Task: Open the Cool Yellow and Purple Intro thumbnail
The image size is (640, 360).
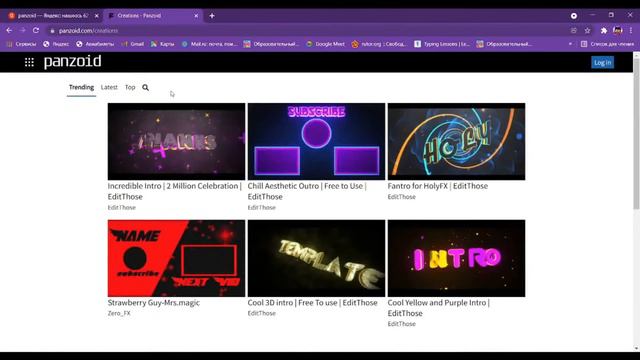Action: (x=456, y=258)
